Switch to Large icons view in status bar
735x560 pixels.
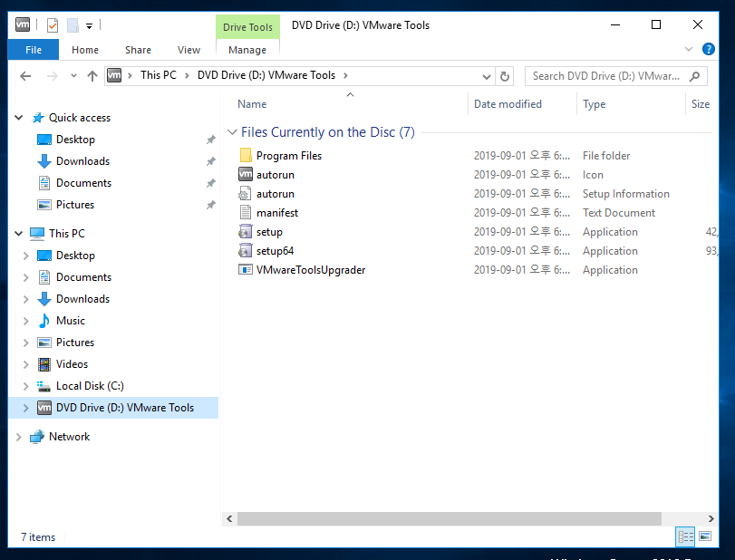(705, 536)
